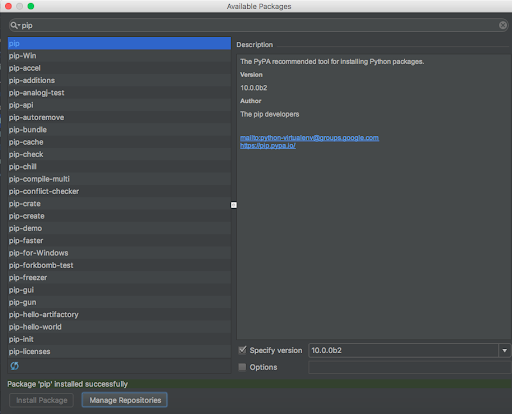512x414 pixels.
Task: Select pip-autoremove in package list
Action: click(119, 117)
